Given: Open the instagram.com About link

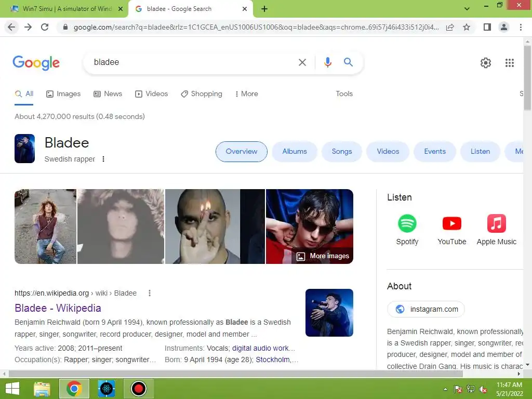Looking at the screenshot, I should click(426, 309).
